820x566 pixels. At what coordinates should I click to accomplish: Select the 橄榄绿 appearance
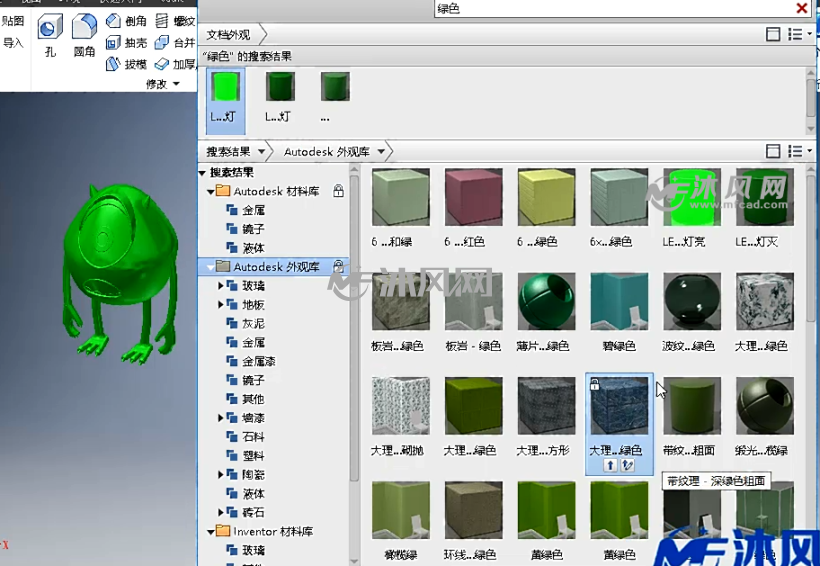click(400, 510)
